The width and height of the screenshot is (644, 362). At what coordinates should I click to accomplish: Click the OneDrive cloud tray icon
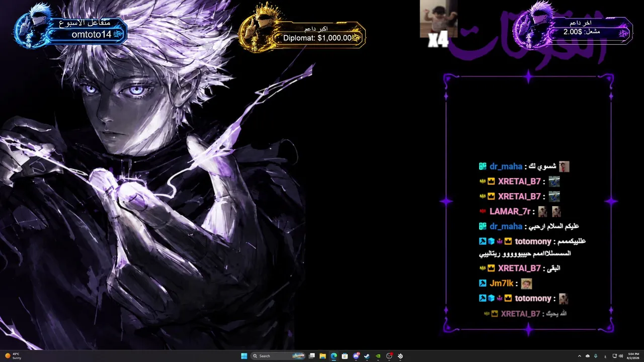coord(588,356)
